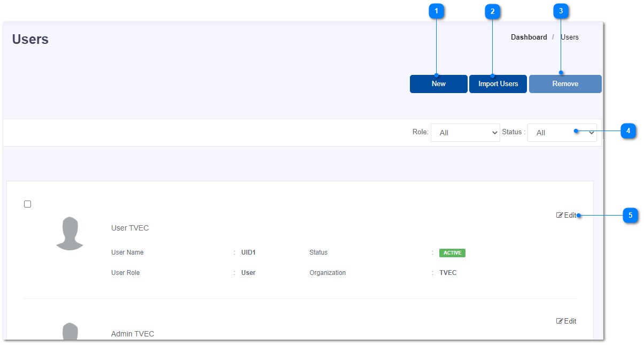
Task: Click the Admin TVEC name
Action: coord(133,334)
